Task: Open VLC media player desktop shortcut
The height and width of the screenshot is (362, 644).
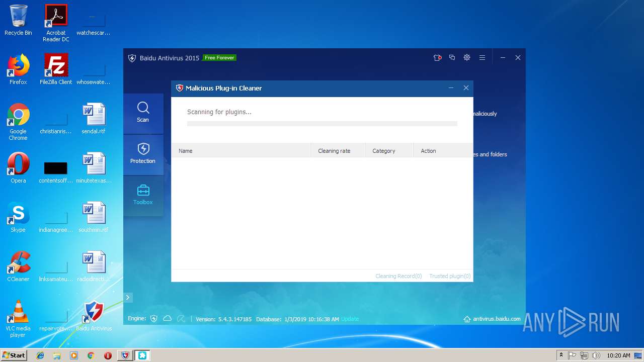Action: (x=18, y=319)
